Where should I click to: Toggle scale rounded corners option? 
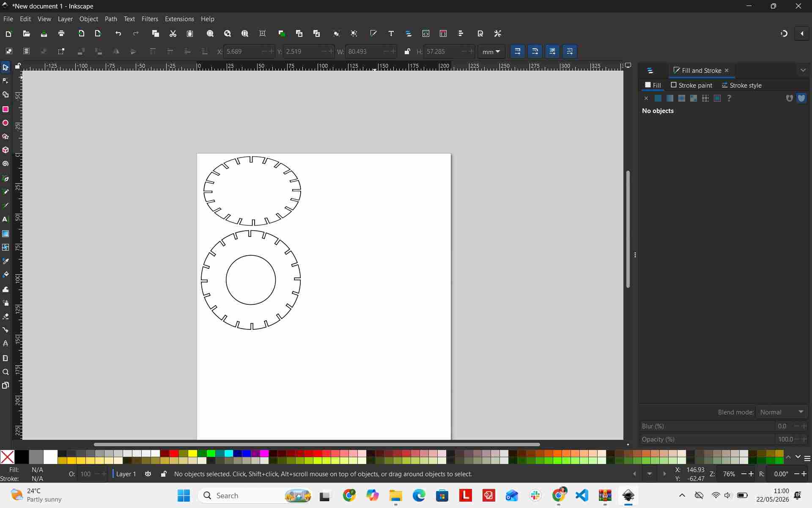[535, 51]
